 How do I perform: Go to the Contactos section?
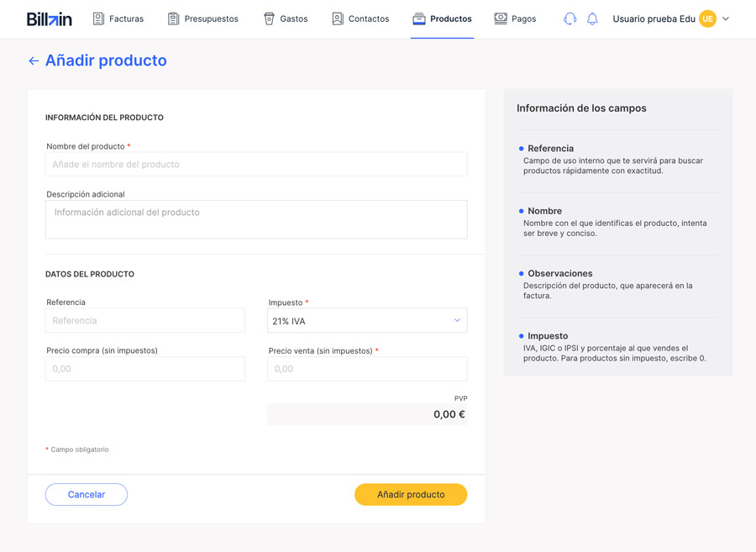tap(360, 18)
